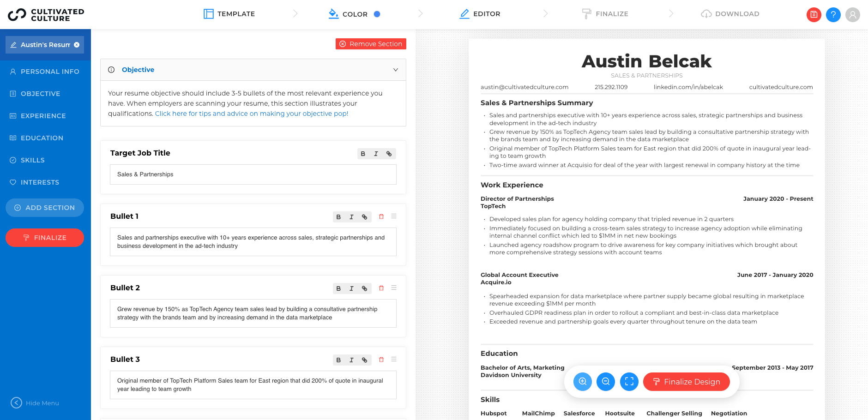Toggle bold formatting for Bullet 3
This screenshot has height=420, width=868.
338,360
